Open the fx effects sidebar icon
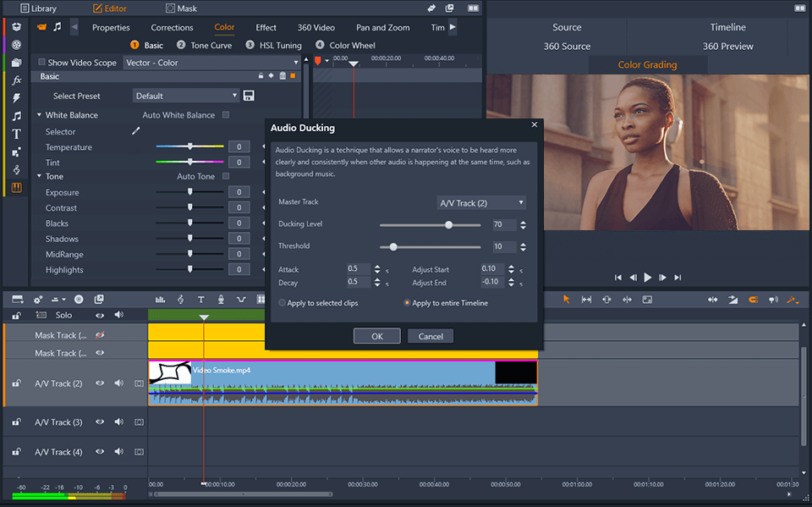812x507 pixels. pyautogui.click(x=16, y=80)
